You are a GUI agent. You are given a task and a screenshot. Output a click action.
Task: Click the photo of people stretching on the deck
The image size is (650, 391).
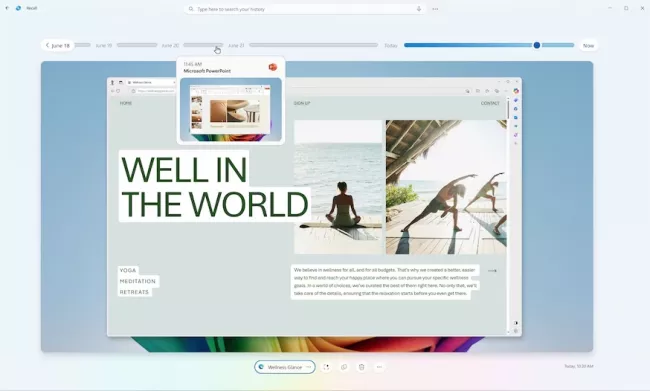pos(446,187)
